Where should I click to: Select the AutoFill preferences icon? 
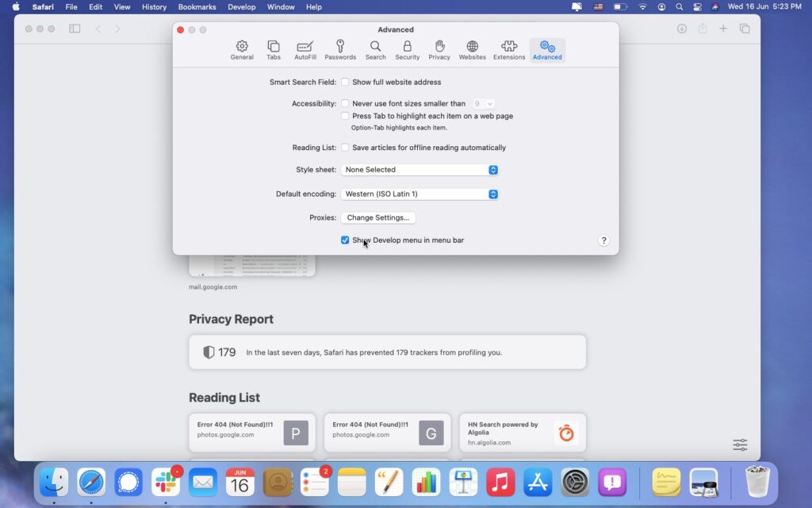point(305,48)
